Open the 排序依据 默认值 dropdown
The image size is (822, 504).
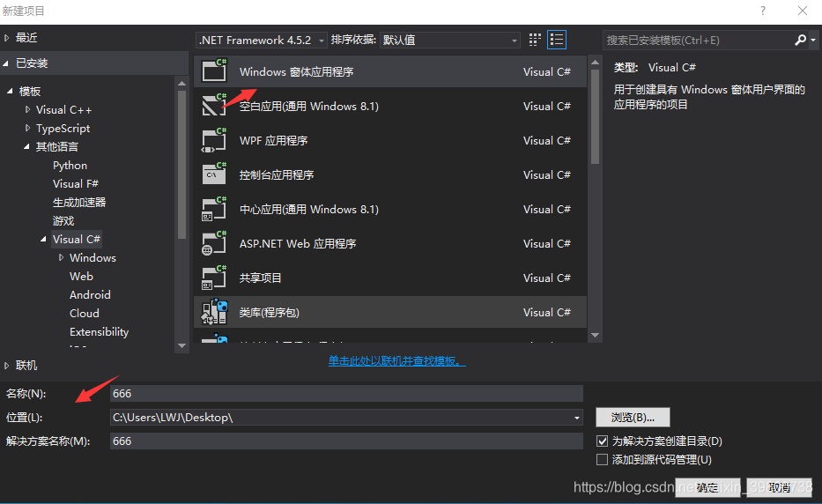click(450, 40)
